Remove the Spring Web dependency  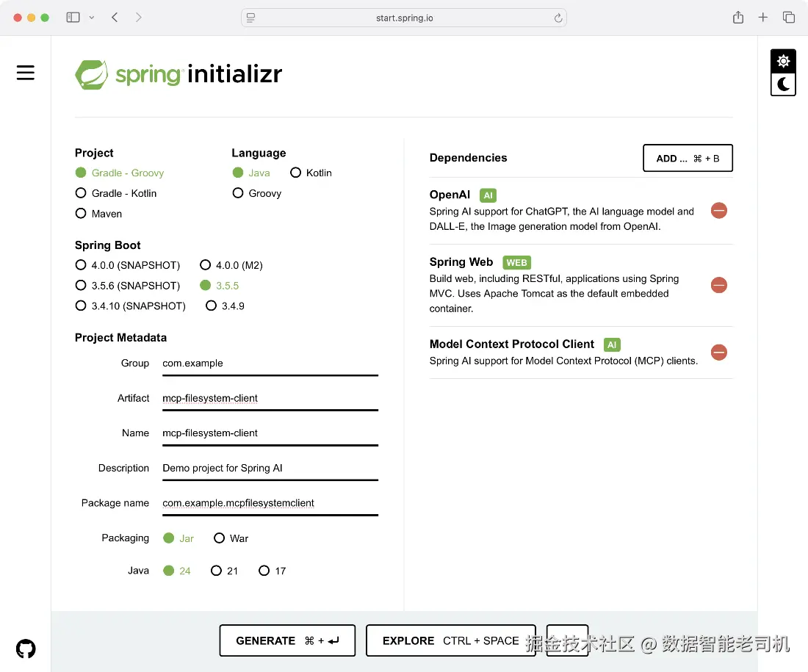click(719, 285)
